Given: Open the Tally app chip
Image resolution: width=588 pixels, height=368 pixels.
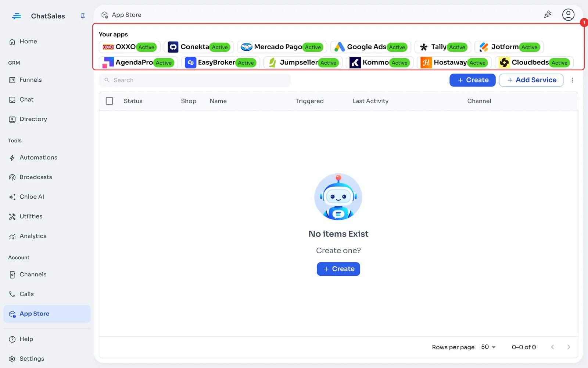Looking at the screenshot, I should pyautogui.click(x=443, y=47).
